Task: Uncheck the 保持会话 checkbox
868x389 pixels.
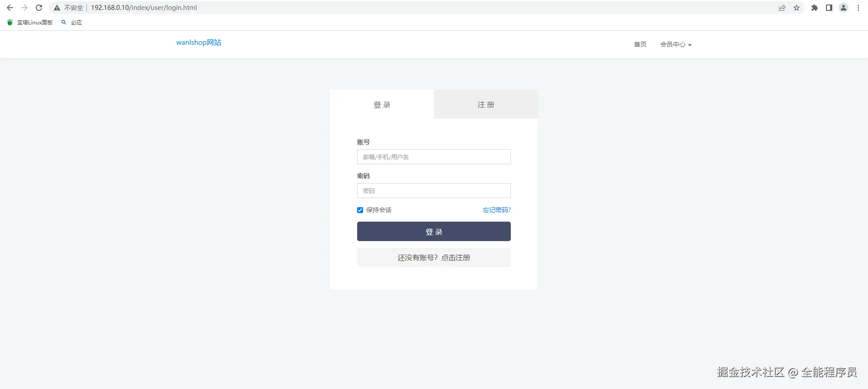Action: [360, 210]
